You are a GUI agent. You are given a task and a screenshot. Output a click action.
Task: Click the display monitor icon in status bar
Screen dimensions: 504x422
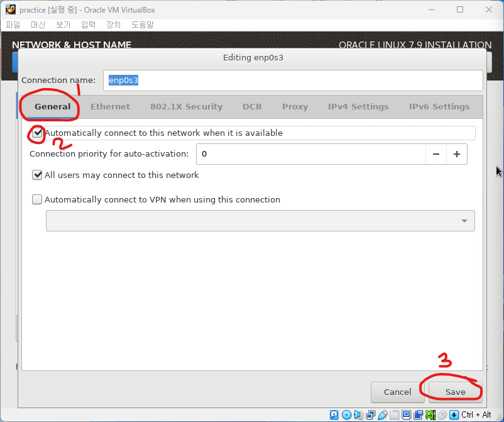tap(406, 414)
